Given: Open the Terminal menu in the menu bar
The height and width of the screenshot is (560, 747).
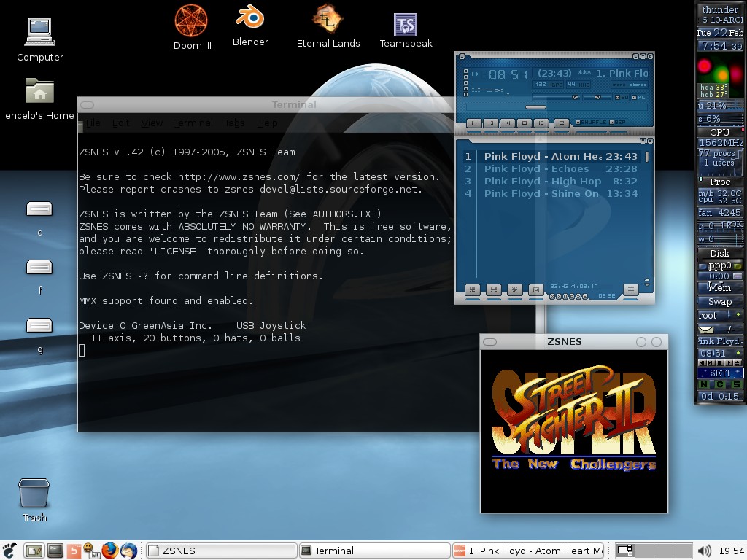Looking at the screenshot, I should click(193, 122).
